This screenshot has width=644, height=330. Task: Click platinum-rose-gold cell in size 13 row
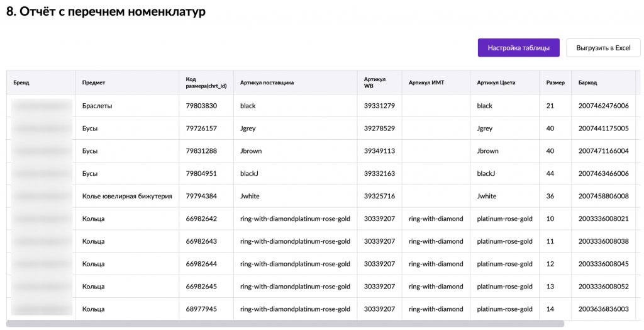(x=504, y=287)
